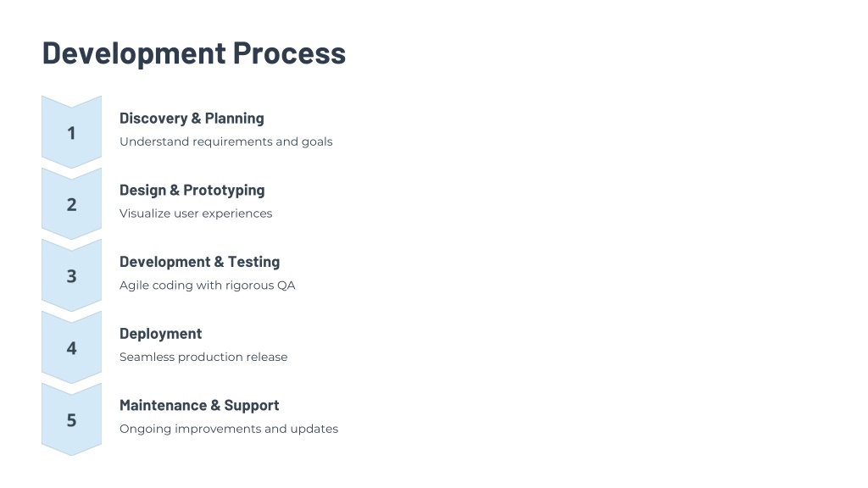Click the step 4 chevron shape

[71, 348]
